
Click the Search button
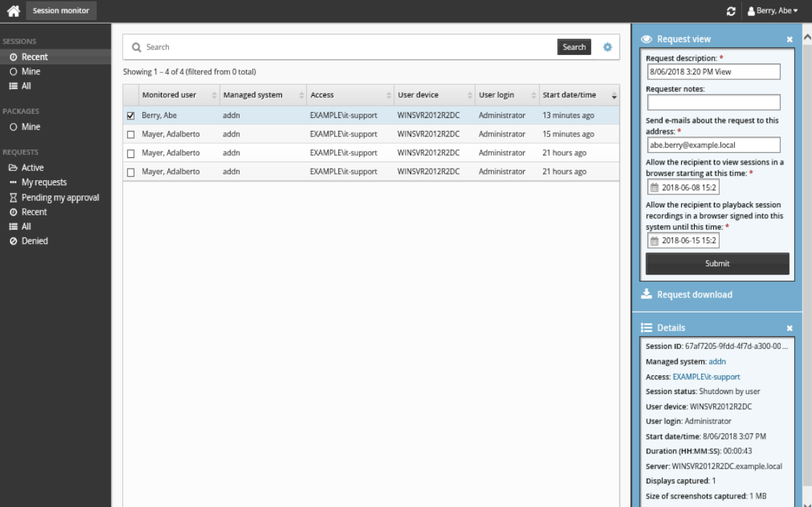pos(574,47)
